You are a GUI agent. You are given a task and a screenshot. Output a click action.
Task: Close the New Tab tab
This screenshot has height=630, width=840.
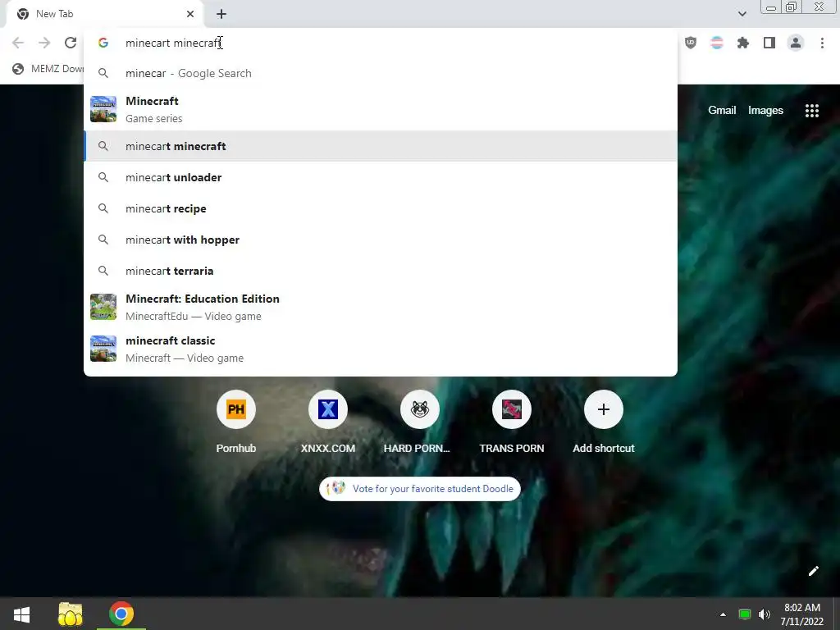190,14
